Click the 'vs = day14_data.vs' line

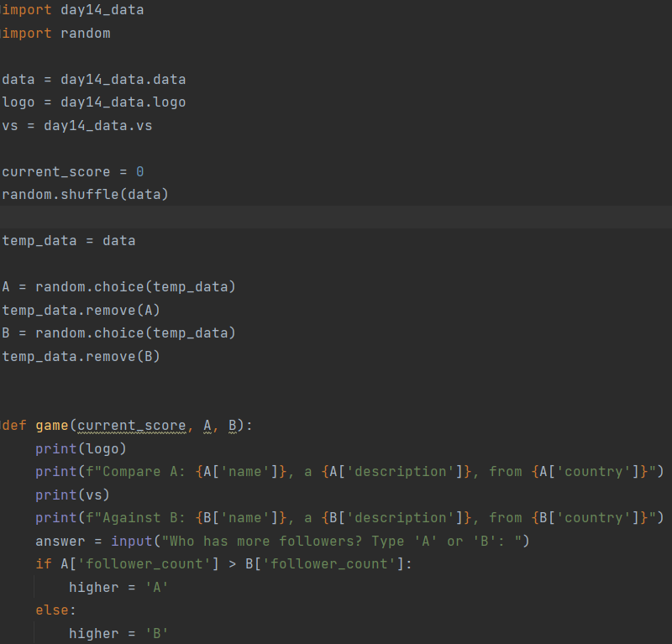[77, 126]
